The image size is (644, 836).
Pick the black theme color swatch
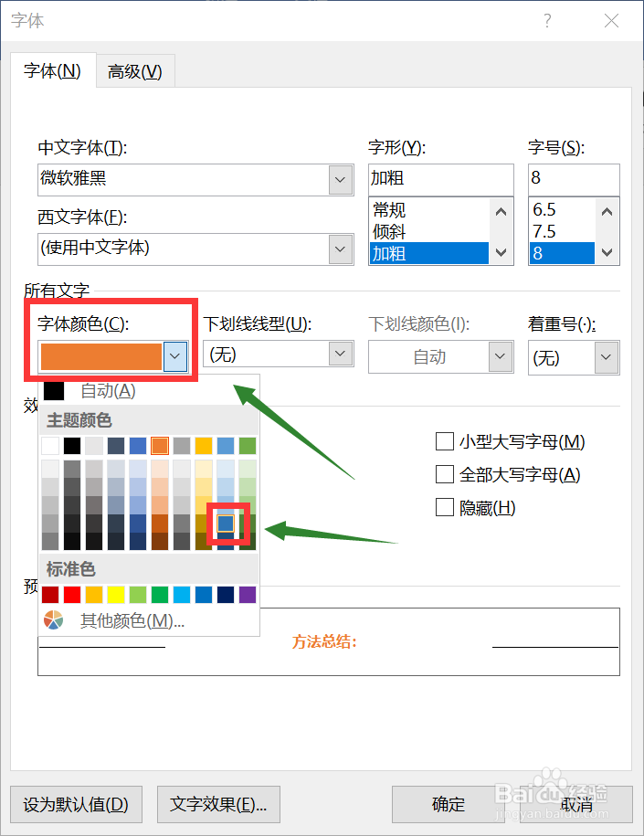(x=72, y=446)
